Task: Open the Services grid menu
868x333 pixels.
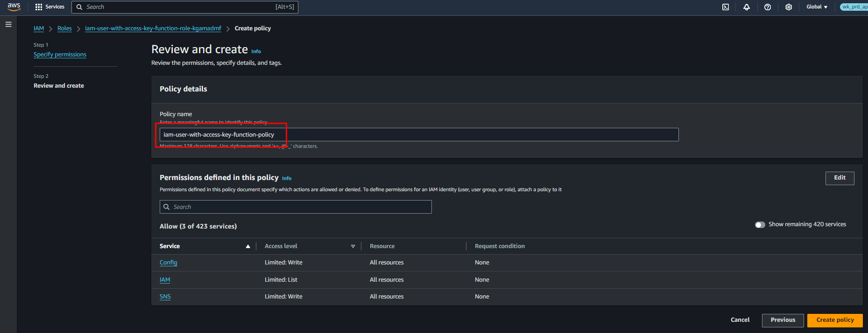Action: click(39, 7)
